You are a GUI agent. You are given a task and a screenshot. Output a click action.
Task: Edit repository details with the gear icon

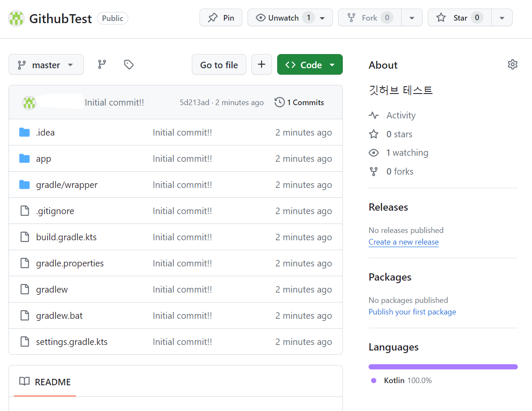[x=513, y=64]
